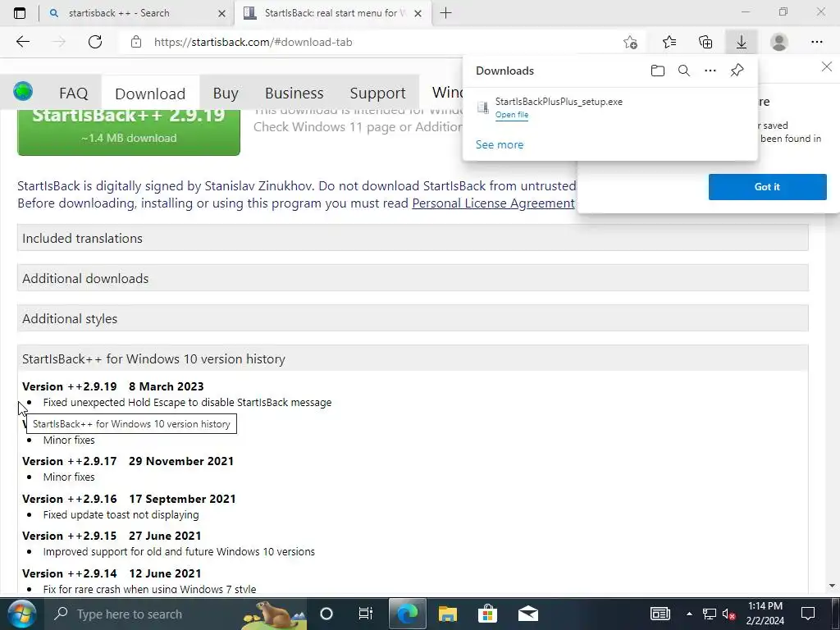Image resolution: width=840 pixels, height=630 pixels.
Task: Click the network status tray icon
Action: coord(710,614)
